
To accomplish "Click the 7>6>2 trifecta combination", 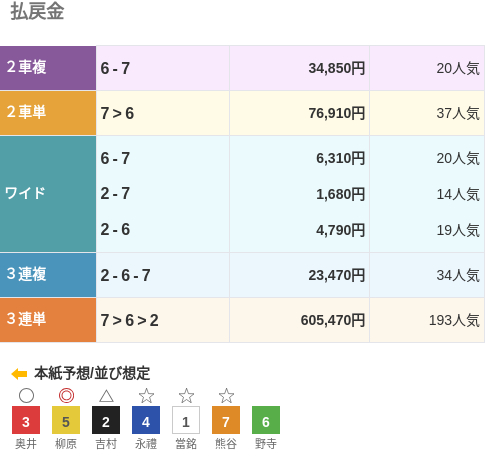I will (129, 320).
